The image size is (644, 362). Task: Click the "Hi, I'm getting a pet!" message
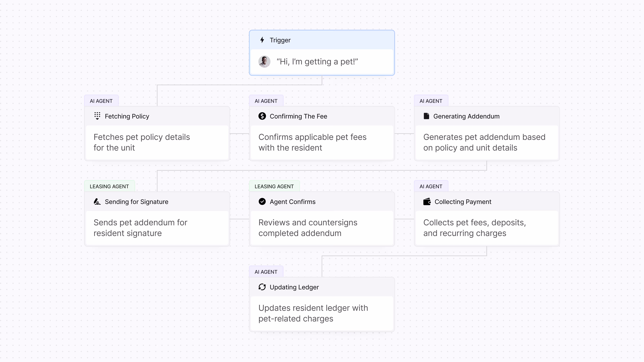tap(317, 61)
